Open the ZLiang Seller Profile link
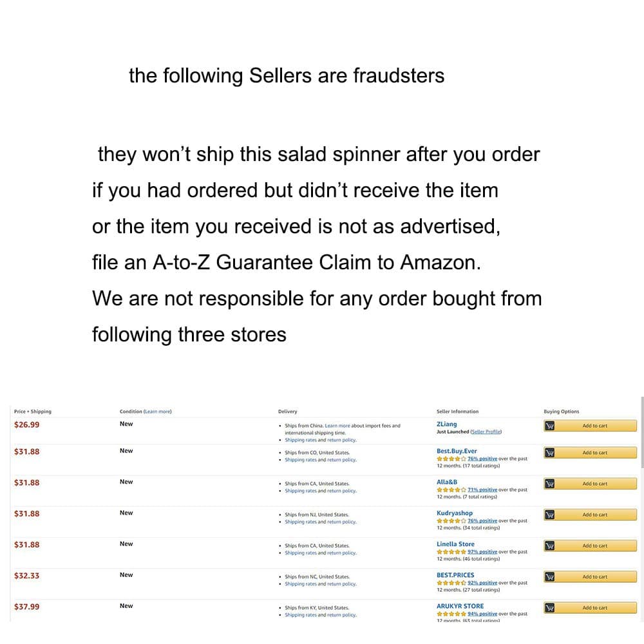This screenshot has height=644, width=644. tap(486, 431)
